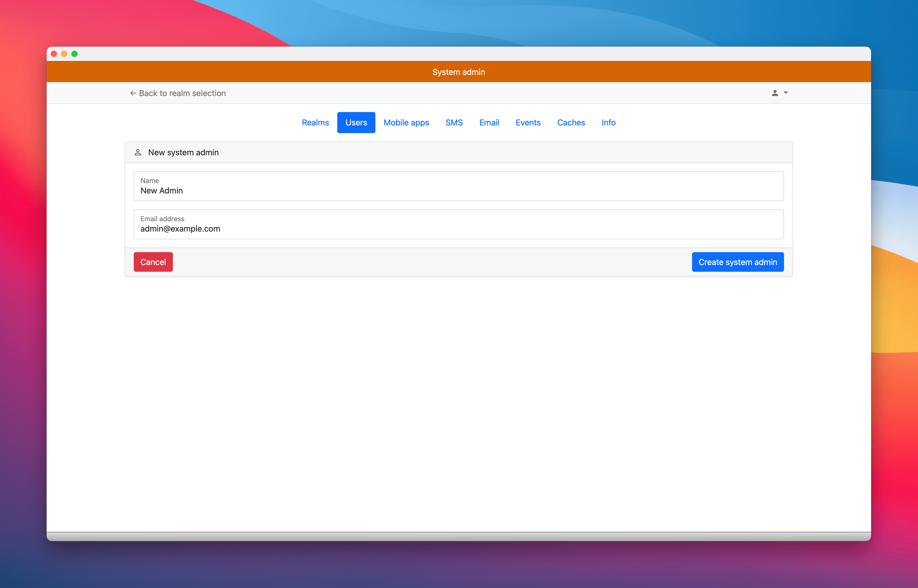The image size is (918, 588).
Task: Open the Mobile apps tab
Action: click(406, 123)
